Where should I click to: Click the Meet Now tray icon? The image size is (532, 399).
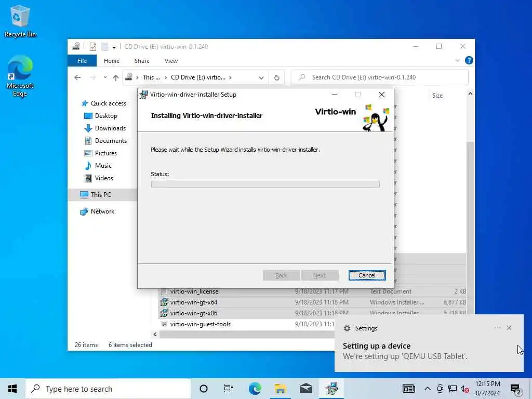(x=440, y=389)
